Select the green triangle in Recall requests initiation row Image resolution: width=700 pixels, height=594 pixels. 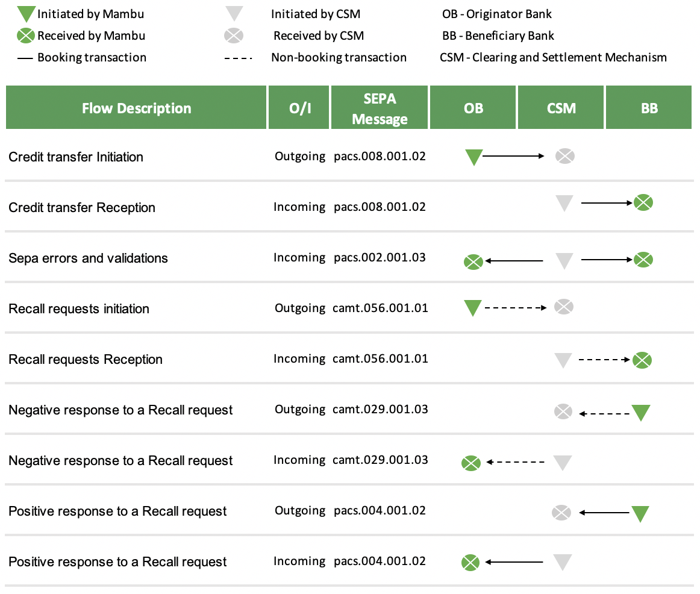tap(473, 308)
